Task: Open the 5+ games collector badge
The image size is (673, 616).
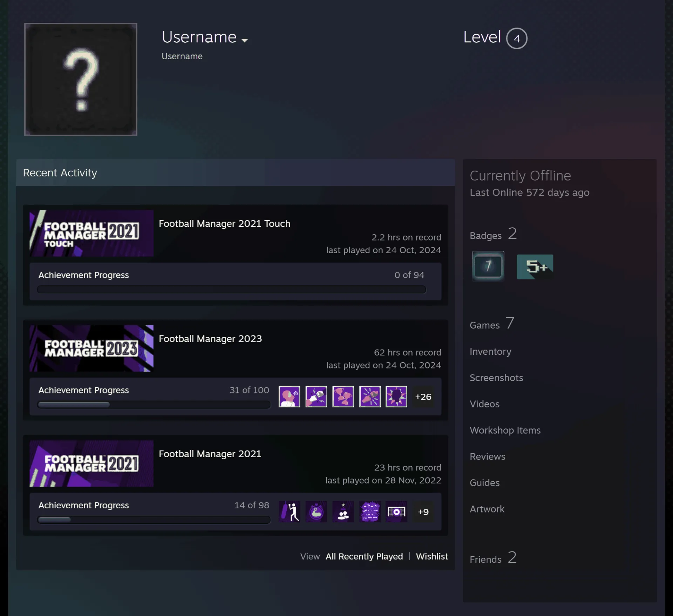Action: 535,267
